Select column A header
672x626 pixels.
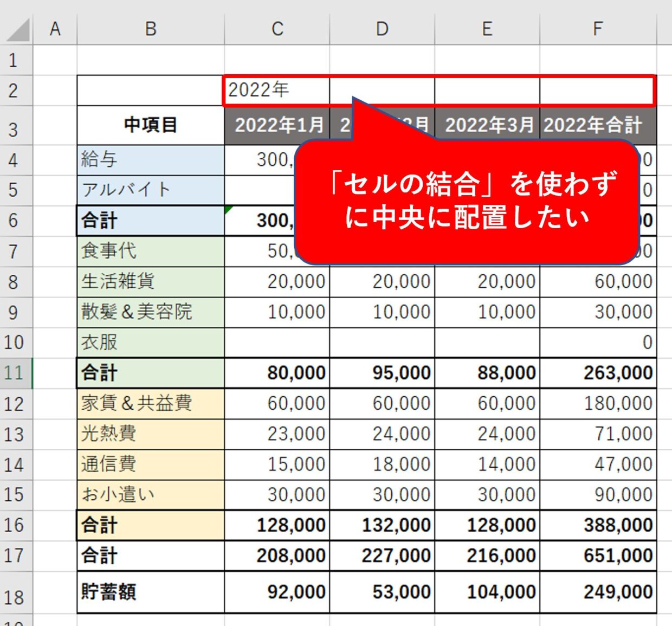coord(55,29)
